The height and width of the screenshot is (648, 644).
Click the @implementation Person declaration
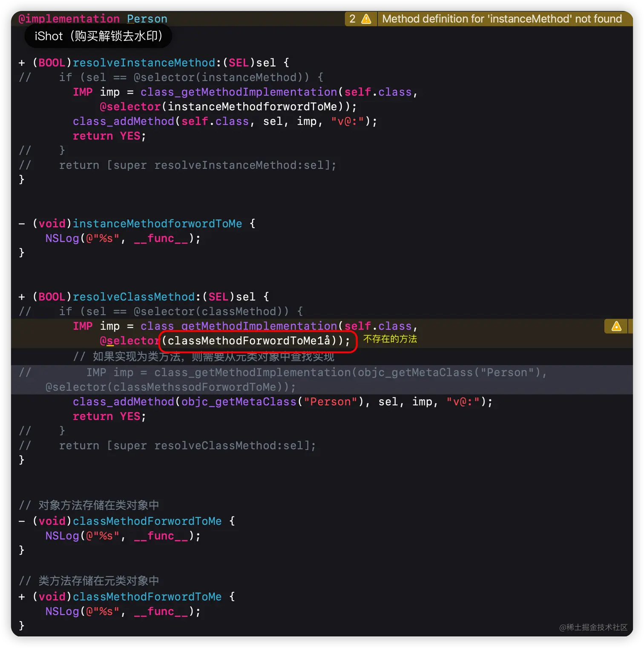pyautogui.click(x=92, y=19)
